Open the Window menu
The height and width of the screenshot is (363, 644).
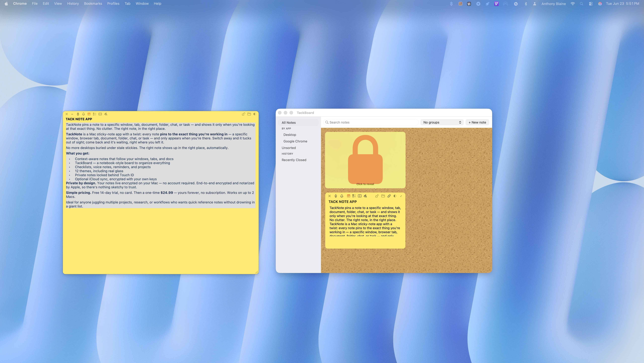coord(142,4)
